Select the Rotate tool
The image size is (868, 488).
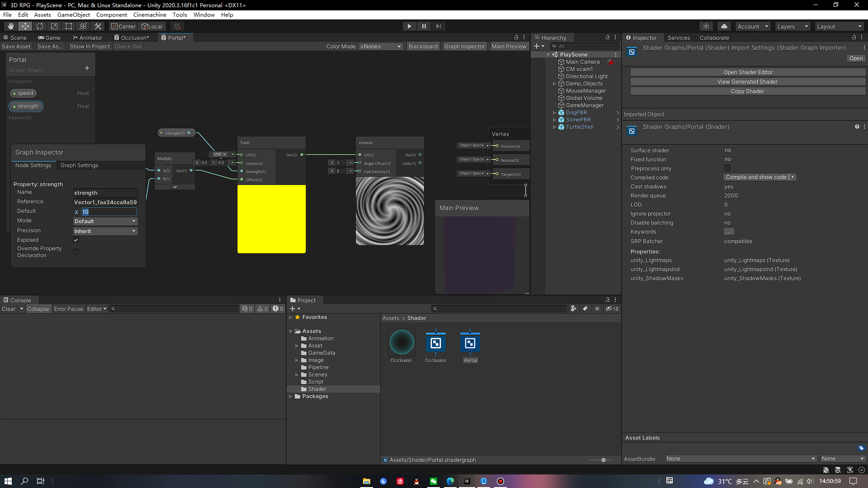tap(40, 26)
